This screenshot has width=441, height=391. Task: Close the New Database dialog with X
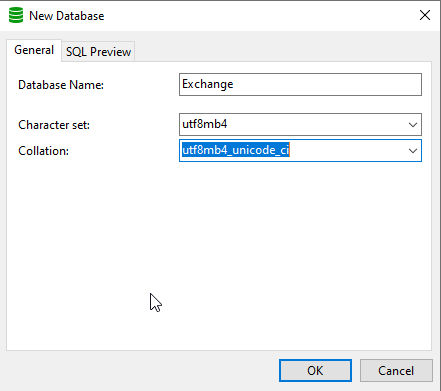(x=425, y=15)
